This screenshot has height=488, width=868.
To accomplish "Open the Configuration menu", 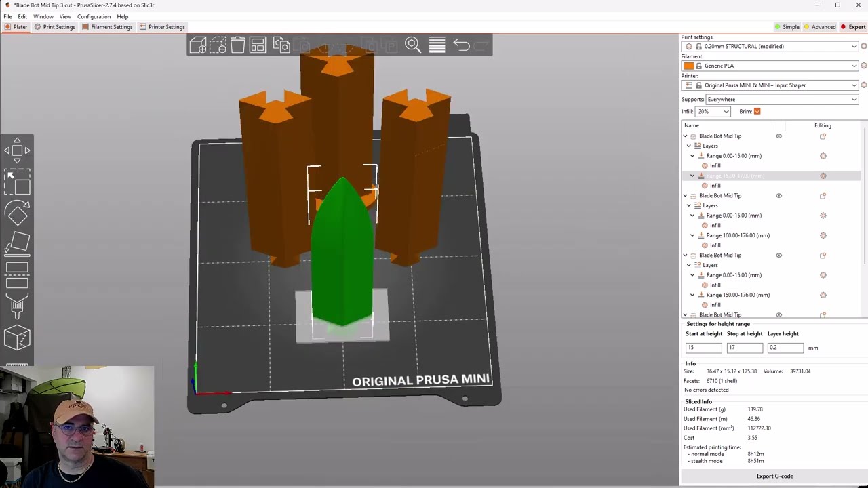I will 94,16.
